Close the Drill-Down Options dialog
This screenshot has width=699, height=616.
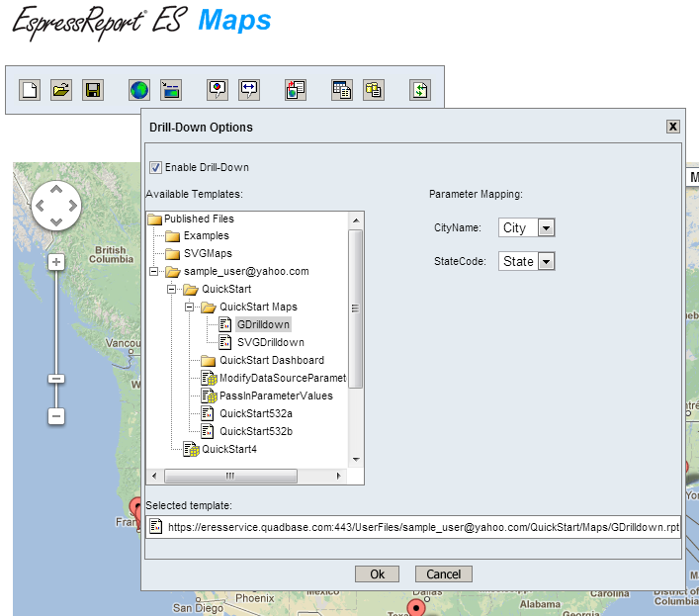pos(672,127)
